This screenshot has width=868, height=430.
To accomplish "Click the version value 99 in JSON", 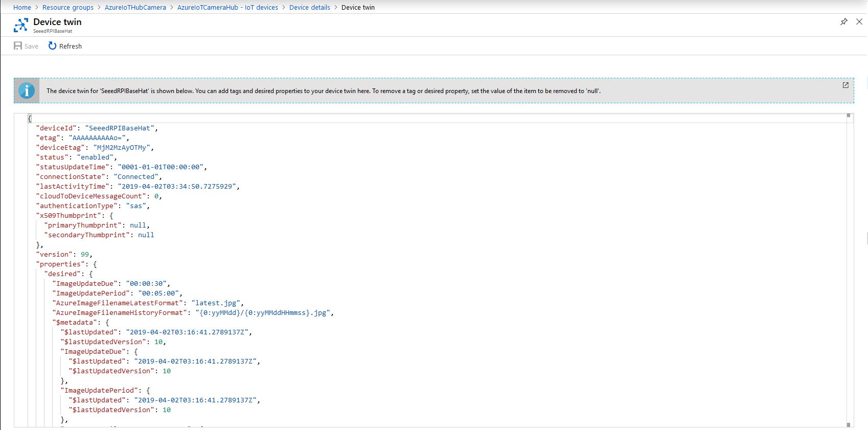I will coord(85,255).
